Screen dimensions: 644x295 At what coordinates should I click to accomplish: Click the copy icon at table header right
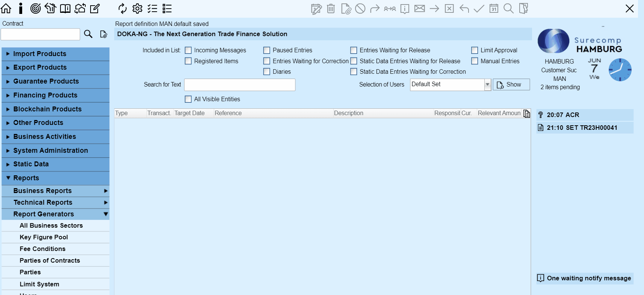click(x=527, y=114)
